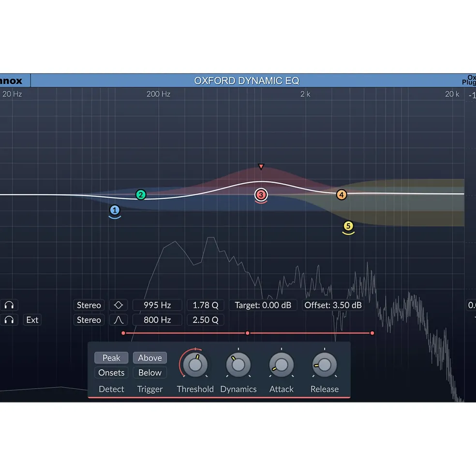Click the Oxford Dynamic EQ title bar
This screenshot has height=476, width=476.
pyautogui.click(x=247, y=81)
